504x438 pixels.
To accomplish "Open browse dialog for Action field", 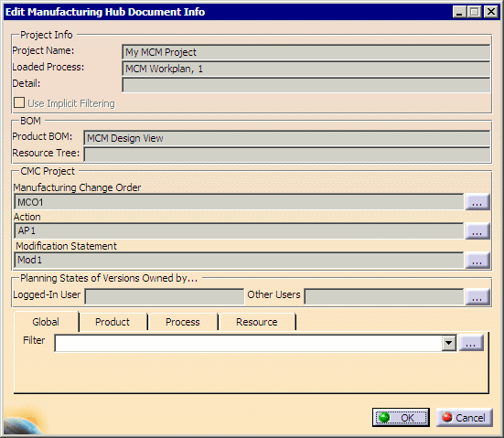I will click(477, 231).
